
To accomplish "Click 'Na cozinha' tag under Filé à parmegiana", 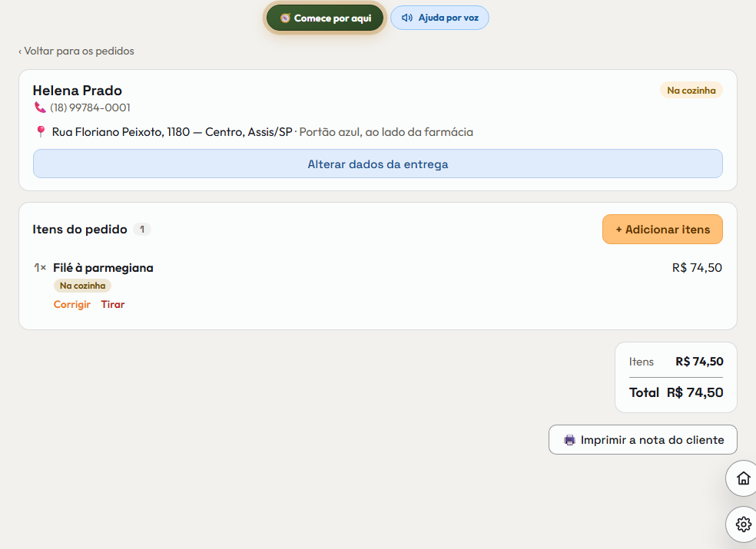I will [82, 286].
